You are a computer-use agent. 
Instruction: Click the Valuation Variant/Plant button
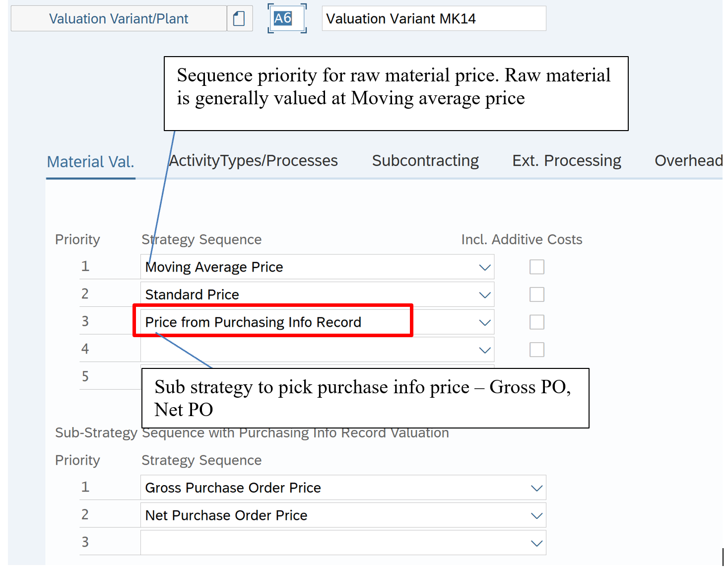click(x=119, y=19)
